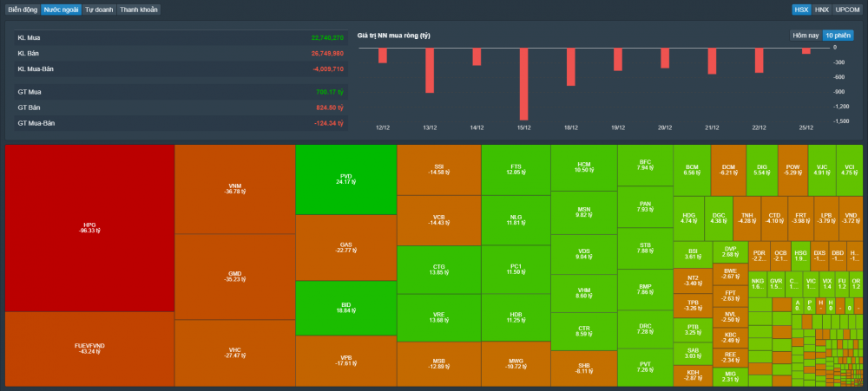The height and width of the screenshot is (391, 868).
Task: Open the GMD treemap tile
Action: [x=234, y=277]
